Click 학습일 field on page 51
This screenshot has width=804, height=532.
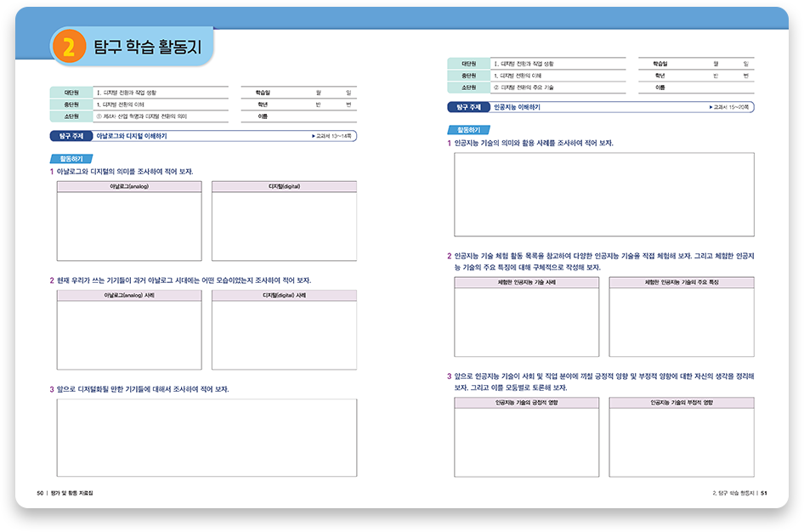pos(696,64)
